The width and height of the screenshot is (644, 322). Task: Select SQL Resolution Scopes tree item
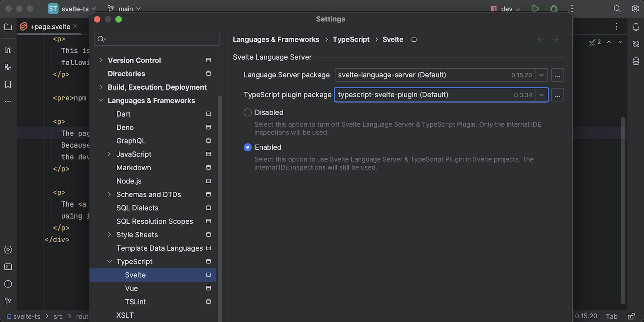153,221
